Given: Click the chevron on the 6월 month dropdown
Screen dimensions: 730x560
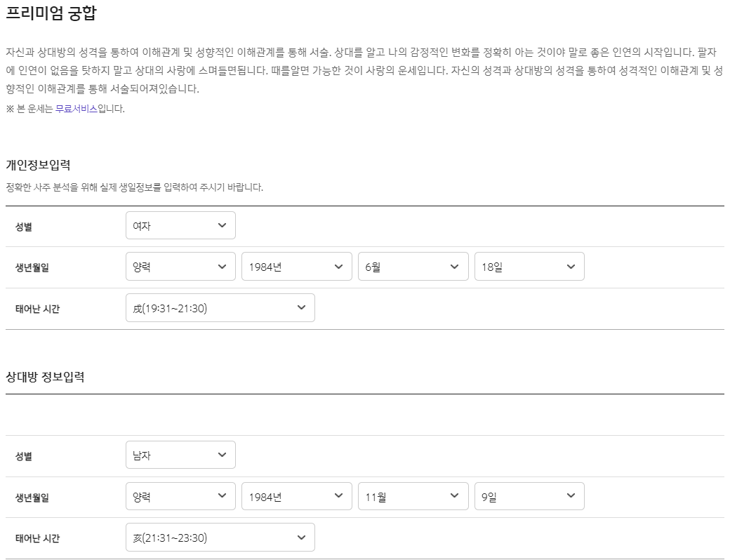Looking at the screenshot, I should 454,266.
